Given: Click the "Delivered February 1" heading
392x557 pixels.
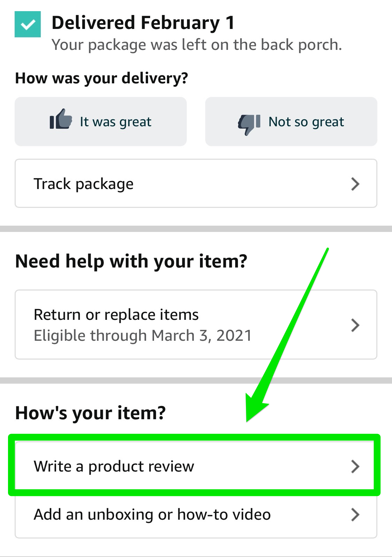Looking at the screenshot, I should (x=143, y=23).
